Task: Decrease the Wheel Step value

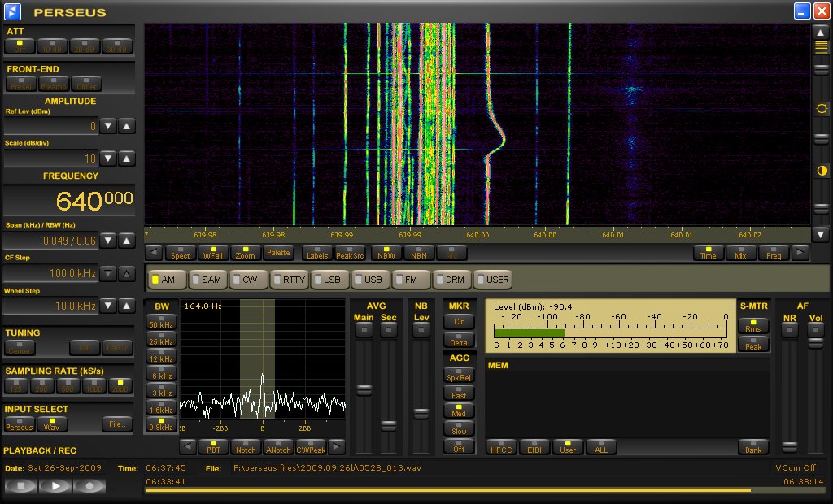Action: tap(108, 306)
